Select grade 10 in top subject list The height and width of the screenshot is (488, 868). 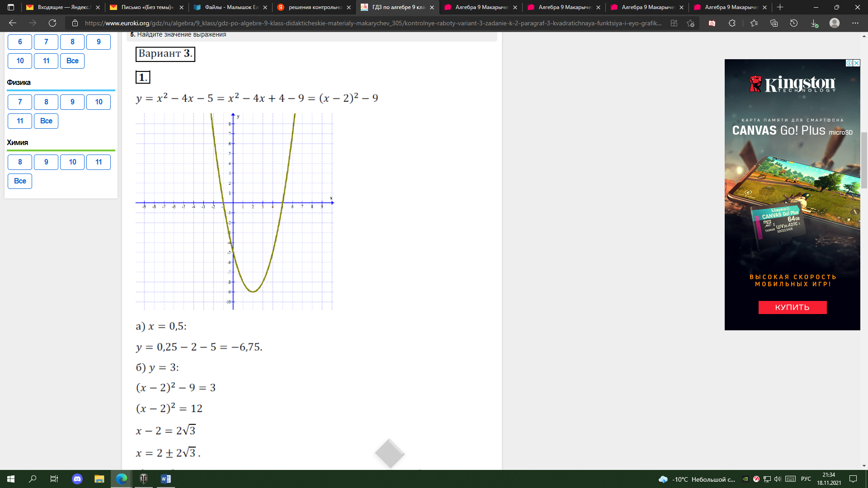click(20, 61)
